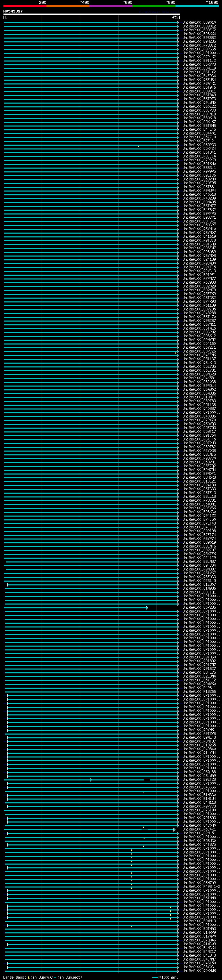Viewport: 222px width, 980px height.
Task: Open hit UniRef100_Q39010
Action: pos(199,23)
